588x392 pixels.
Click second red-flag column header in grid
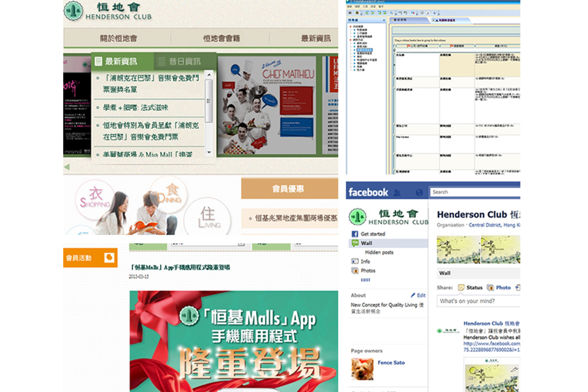tap(457, 45)
